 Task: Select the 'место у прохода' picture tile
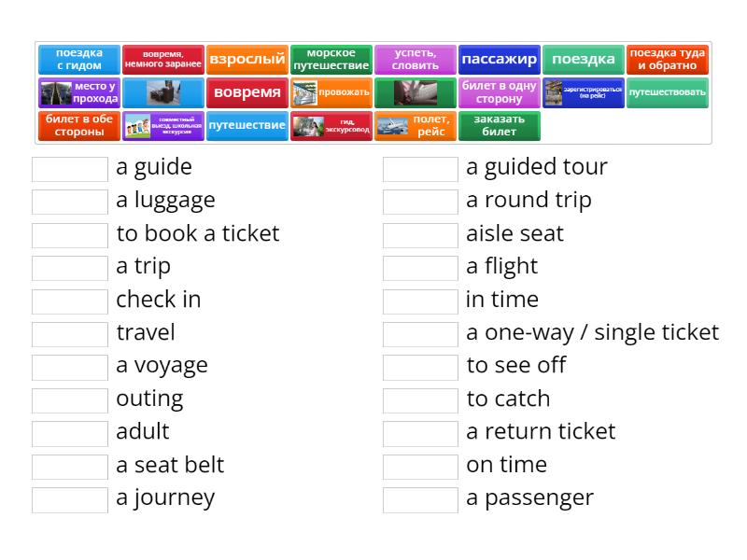pyautogui.click(x=79, y=92)
